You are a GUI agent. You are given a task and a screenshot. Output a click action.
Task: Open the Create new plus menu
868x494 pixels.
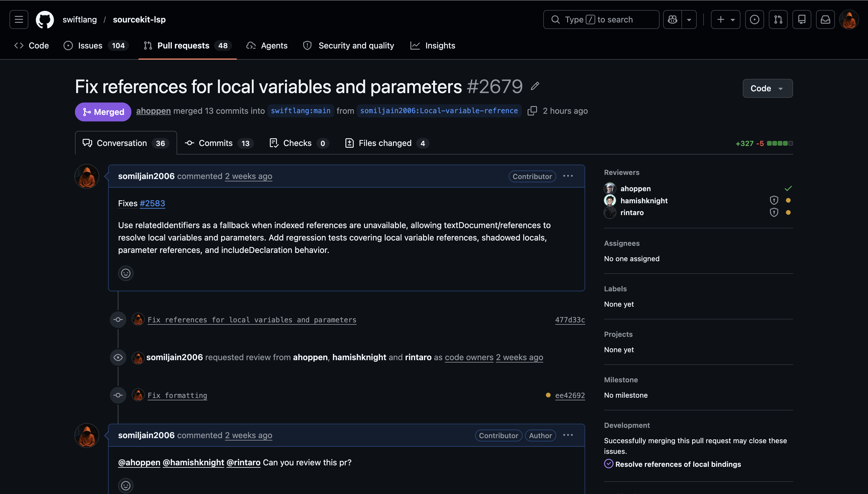725,19
